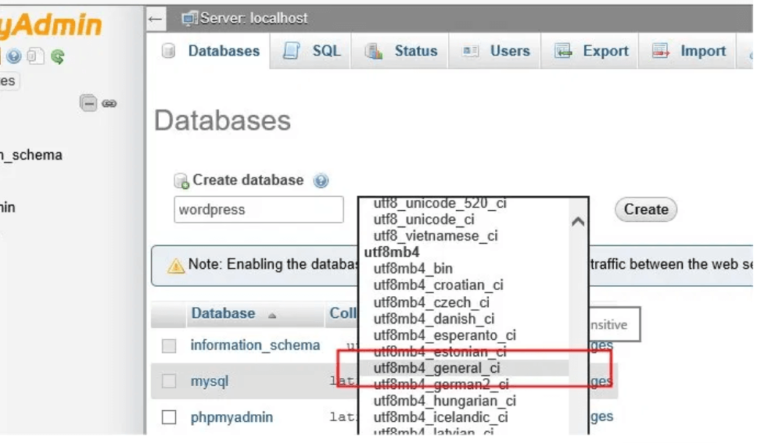Click the database name field containing wordpress
This screenshot has width=768, height=443.
pyautogui.click(x=258, y=210)
